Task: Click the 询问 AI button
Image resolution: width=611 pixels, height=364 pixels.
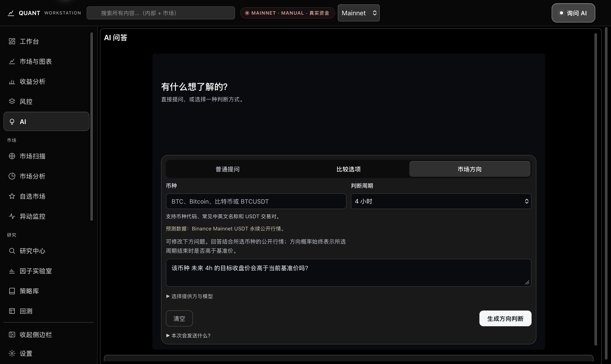Action: (573, 13)
